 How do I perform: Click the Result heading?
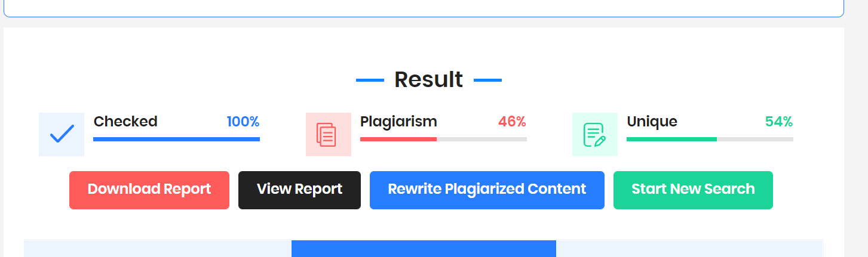coord(428,79)
